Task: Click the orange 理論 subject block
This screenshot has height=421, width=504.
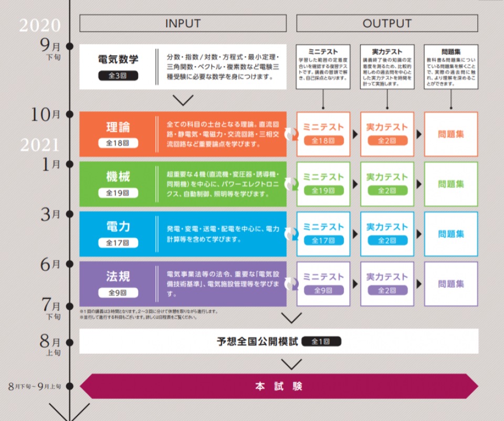Action: 183,134
